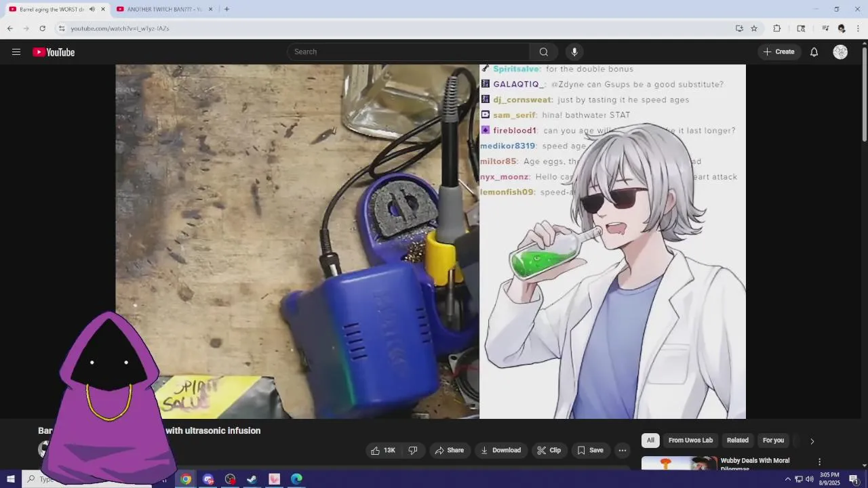Open Windows Start menu

[11, 479]
